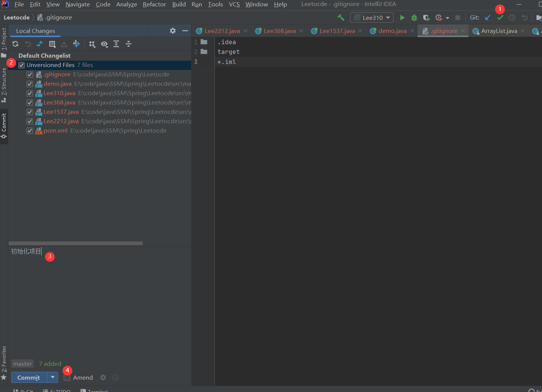Close the Lee1537.java tab

tap(360, 31)
